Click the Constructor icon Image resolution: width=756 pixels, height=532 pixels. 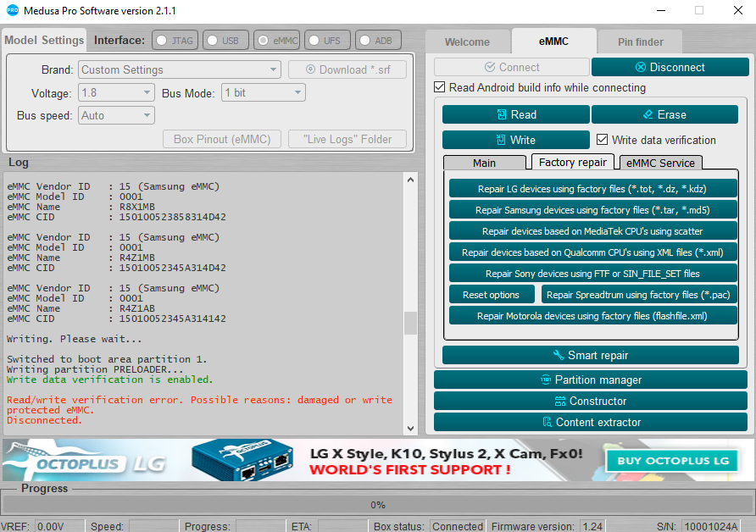[559, 401]
